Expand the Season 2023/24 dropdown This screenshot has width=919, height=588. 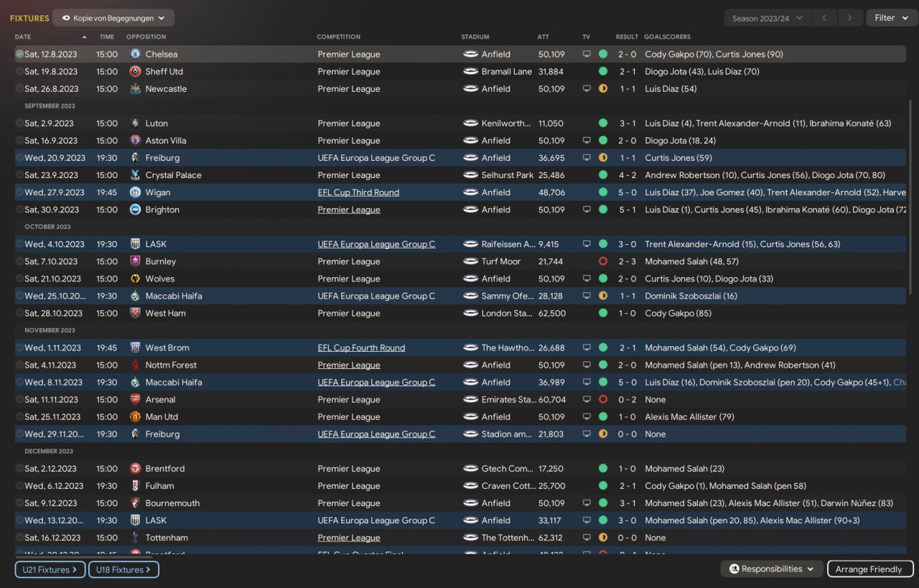coord(768,18)
